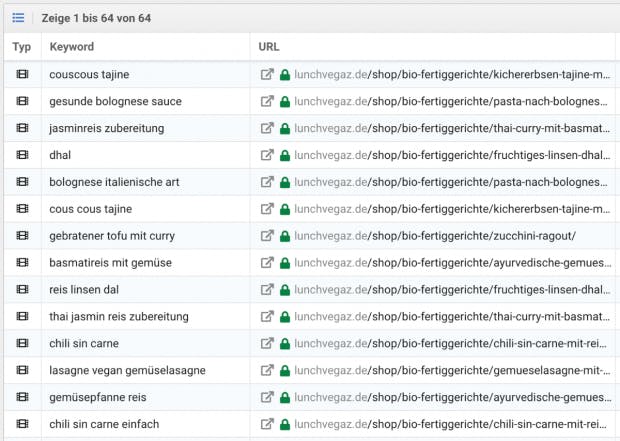
Task: Click video type icon for chili sin carne einfach
Action: coord(22,424)
